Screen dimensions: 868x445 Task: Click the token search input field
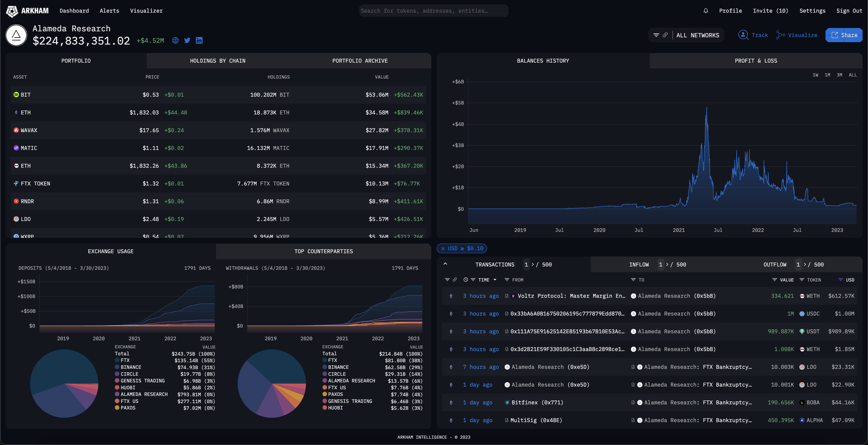433,11
